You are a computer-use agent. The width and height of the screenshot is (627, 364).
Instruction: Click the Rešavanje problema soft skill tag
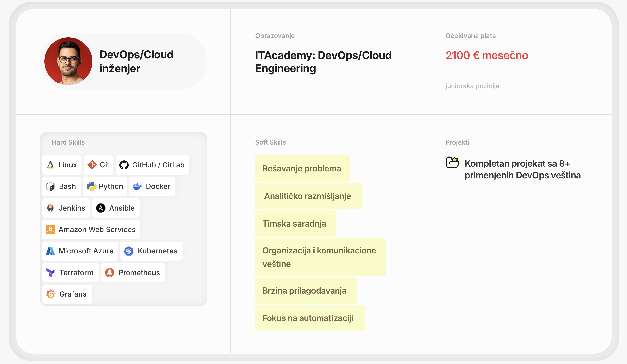click(x=302, y=168)
